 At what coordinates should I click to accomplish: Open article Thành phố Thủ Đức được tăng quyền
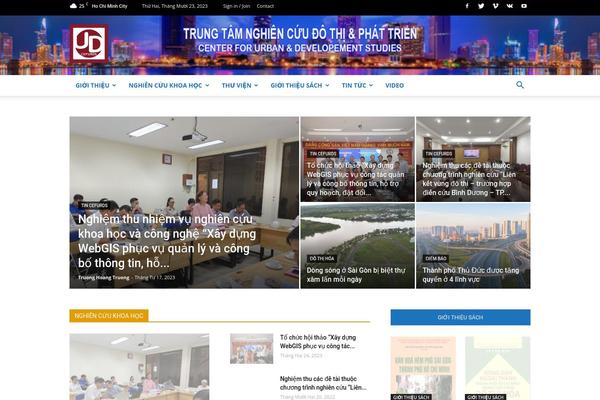tap(470, 274)
